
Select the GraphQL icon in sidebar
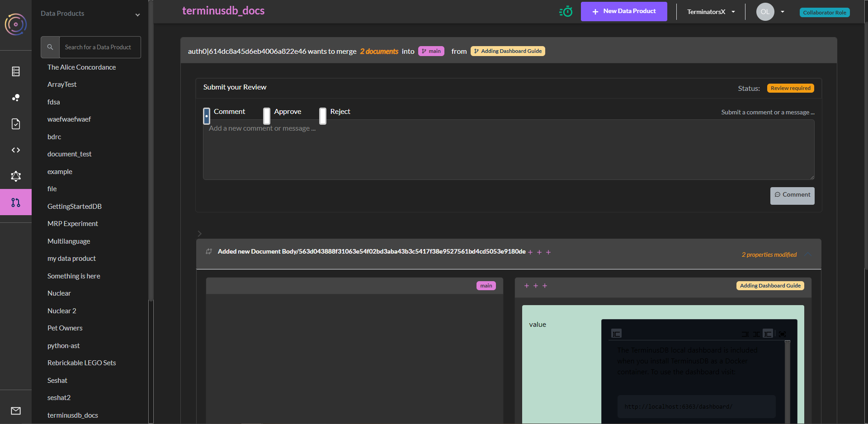tap(16, 176)
